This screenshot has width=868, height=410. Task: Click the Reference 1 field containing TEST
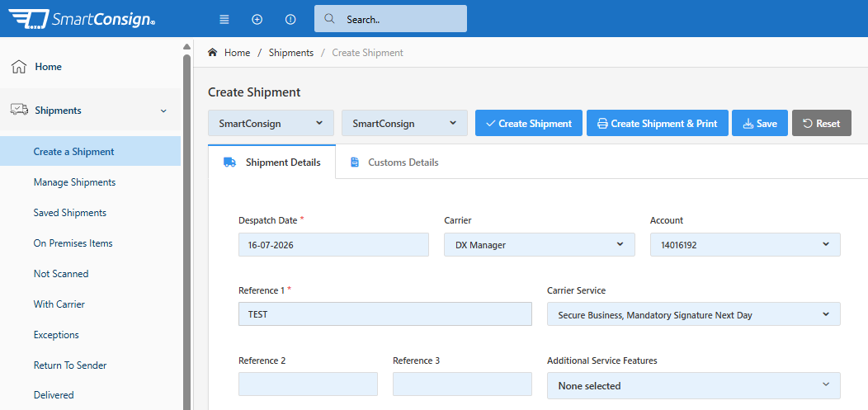[384, 313]
